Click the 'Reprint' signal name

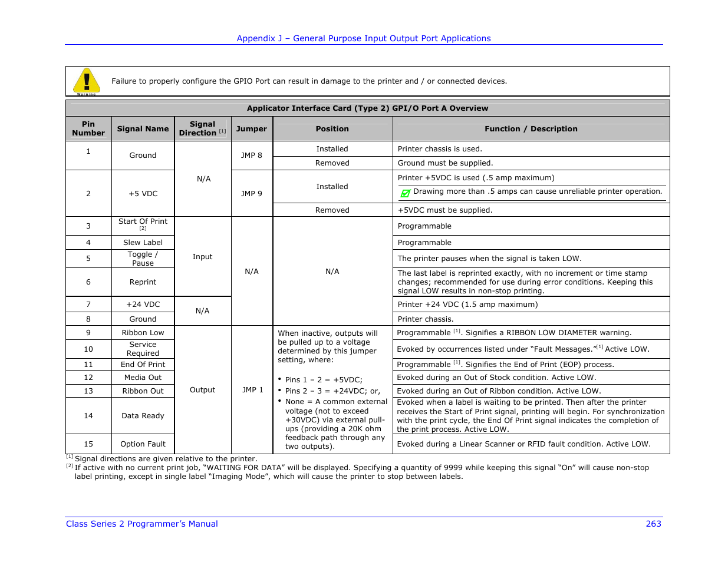[x=143, y=282]
